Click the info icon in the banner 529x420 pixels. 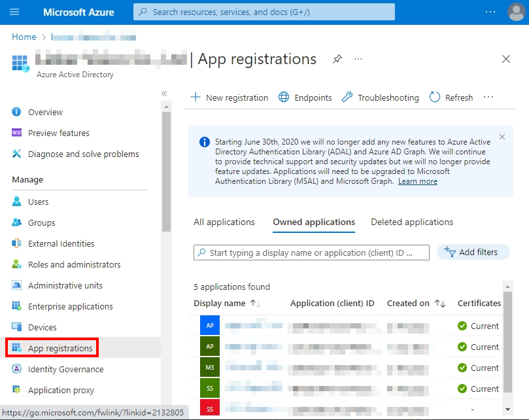205,142
